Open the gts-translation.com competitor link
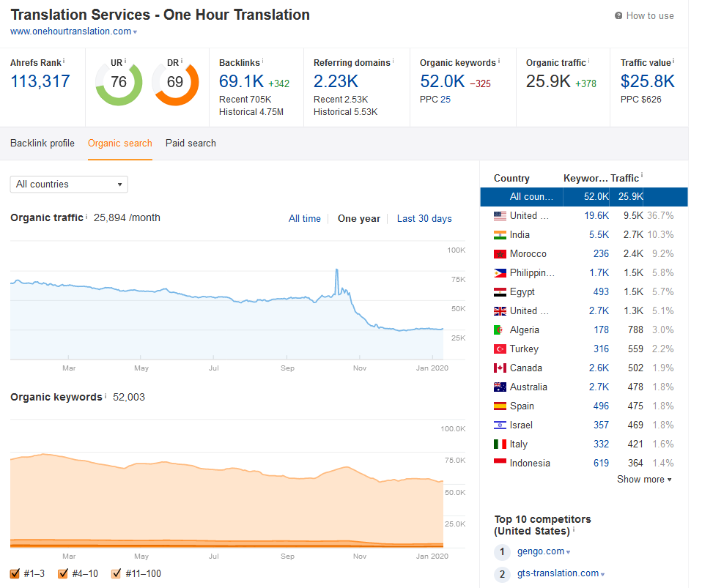This screenshot has width=702, height=588. pyautogui.click(x=558, y=573)
